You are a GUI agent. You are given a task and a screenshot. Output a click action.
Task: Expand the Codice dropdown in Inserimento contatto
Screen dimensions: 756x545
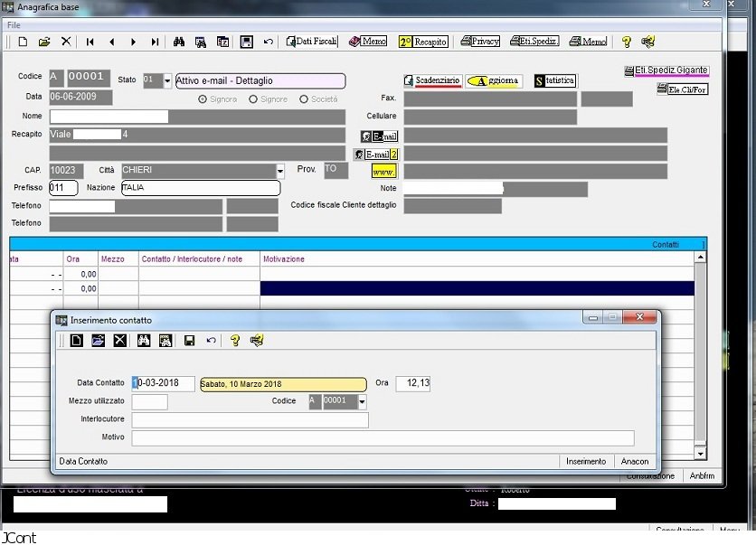362,401
